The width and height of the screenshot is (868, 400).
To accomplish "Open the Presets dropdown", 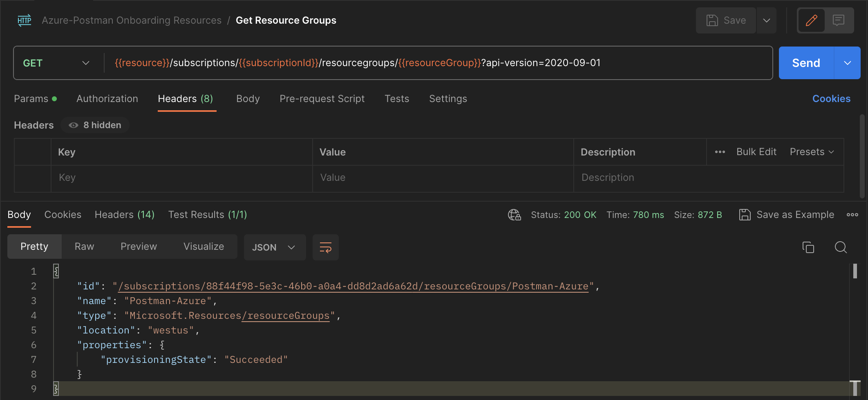I will pyautogui.click(x=812, y=152).
